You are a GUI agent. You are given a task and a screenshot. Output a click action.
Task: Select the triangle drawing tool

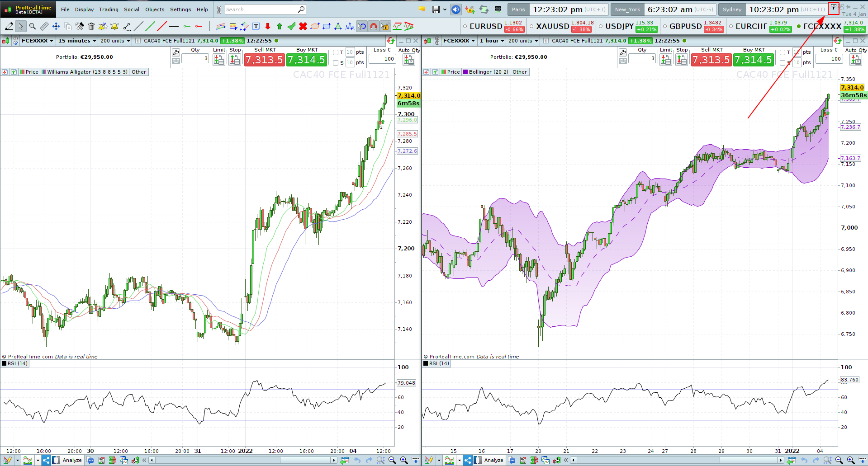click(x=338, y=26)
